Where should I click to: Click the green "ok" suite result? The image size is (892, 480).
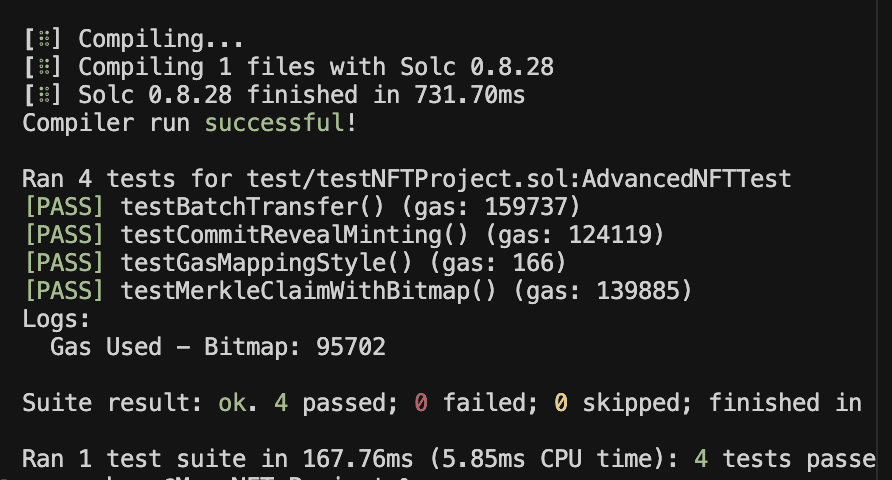coord(232,403)
